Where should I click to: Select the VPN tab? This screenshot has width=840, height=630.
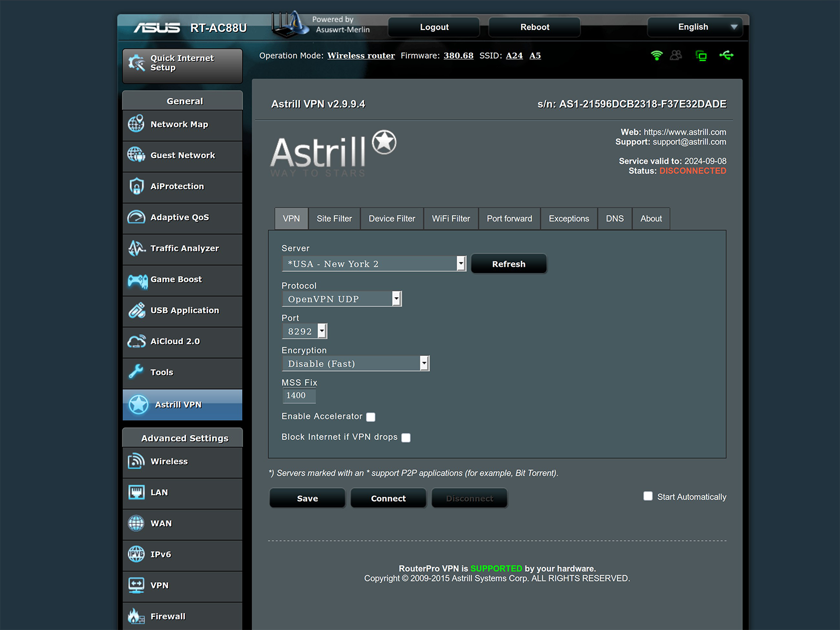click(x=291, y=218)
